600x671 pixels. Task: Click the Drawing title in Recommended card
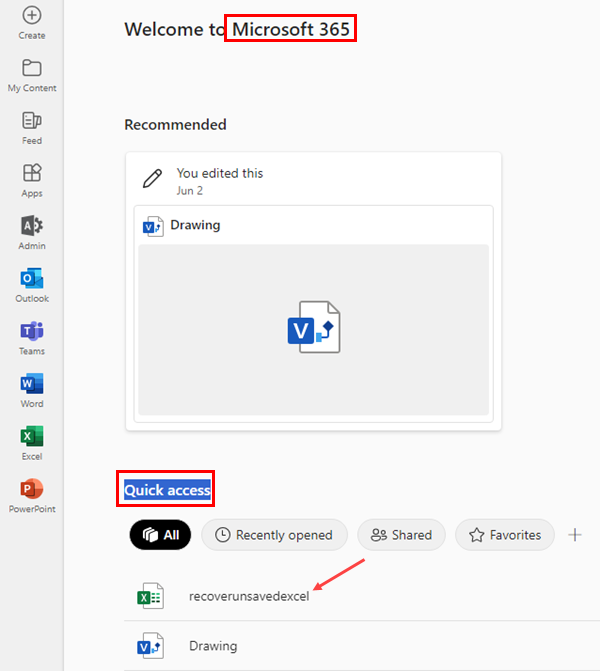click(195, 225)
